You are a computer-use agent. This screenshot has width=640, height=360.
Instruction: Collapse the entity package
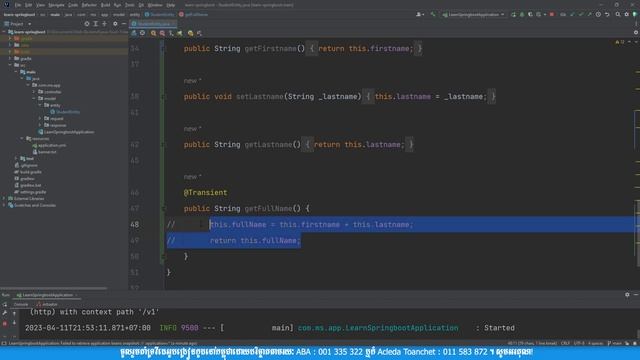click(40, 105)
